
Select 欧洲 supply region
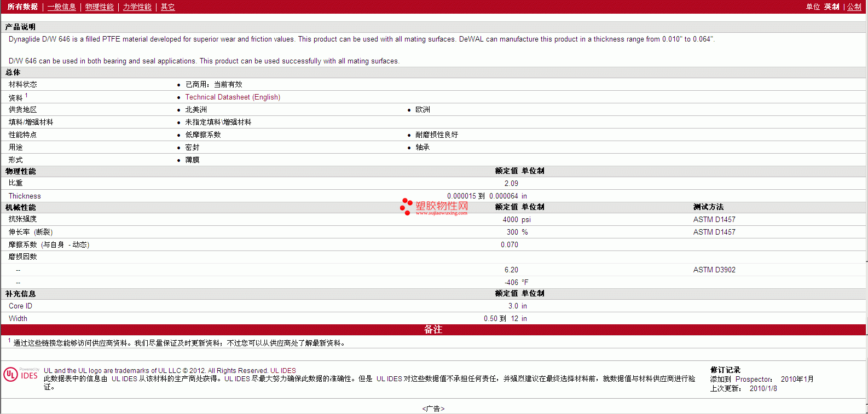(x=423, y=109)
